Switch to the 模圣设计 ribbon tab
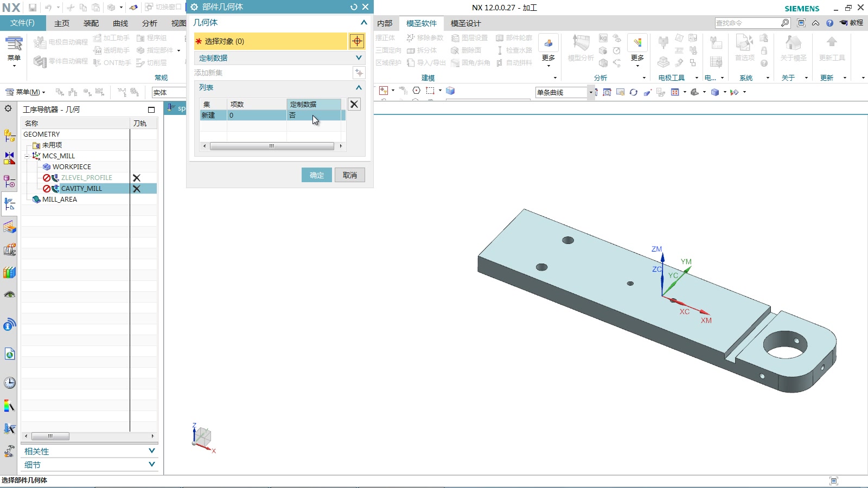This screenshot has height=488, width=868. 465,23
